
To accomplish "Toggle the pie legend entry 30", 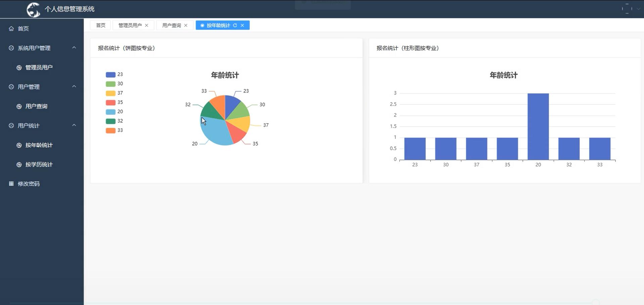I will point(114,84).
